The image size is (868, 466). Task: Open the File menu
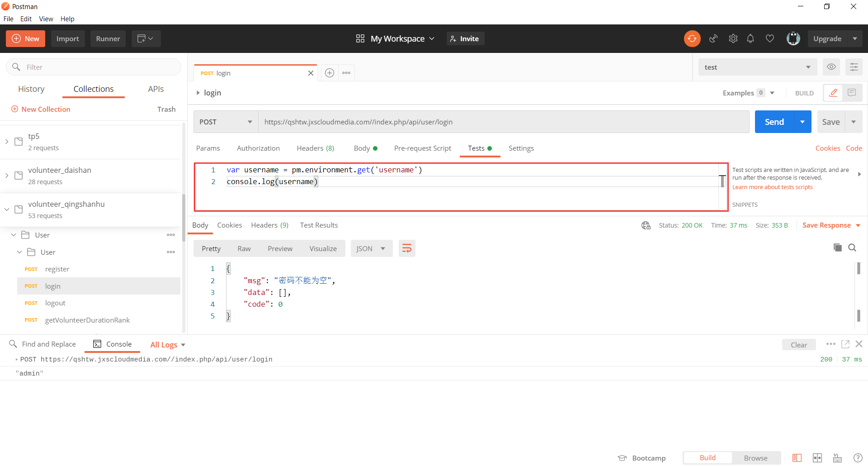8,19
